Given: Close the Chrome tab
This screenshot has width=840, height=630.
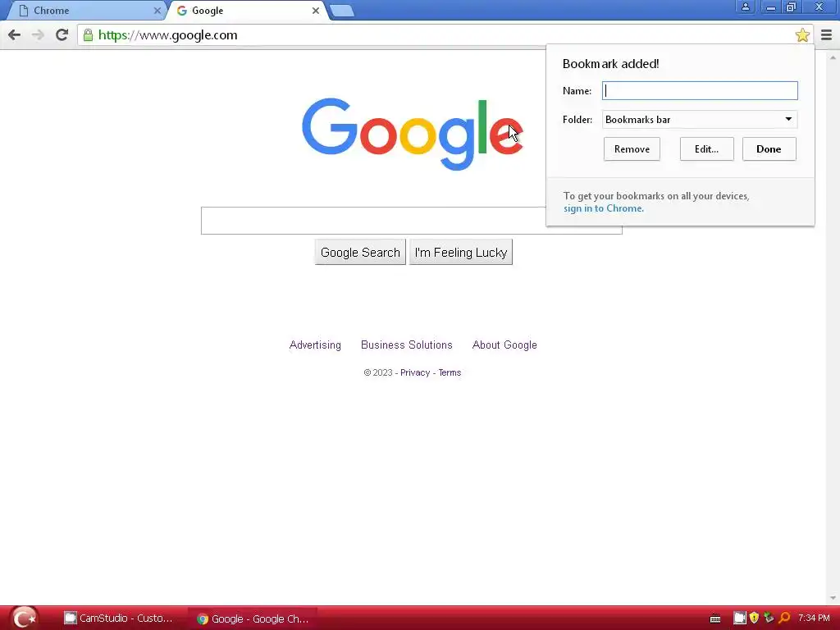Looking at the screenshot, I should coord(157,11).
